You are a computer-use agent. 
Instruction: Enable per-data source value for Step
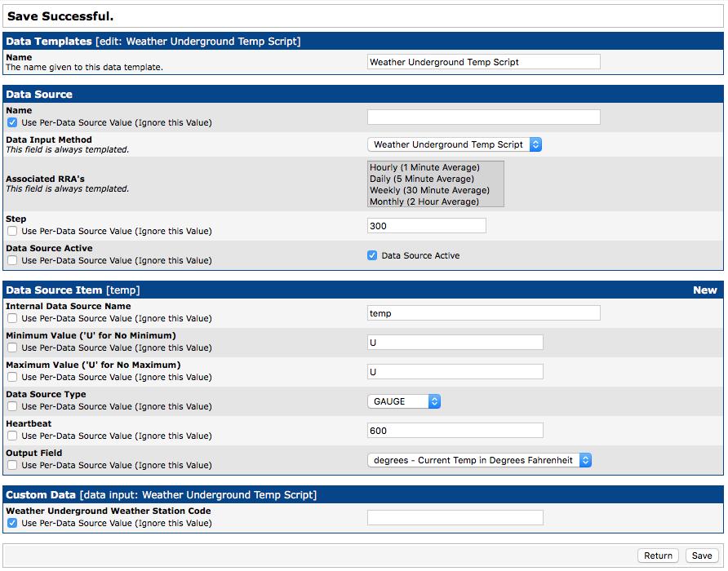point(12,231)
